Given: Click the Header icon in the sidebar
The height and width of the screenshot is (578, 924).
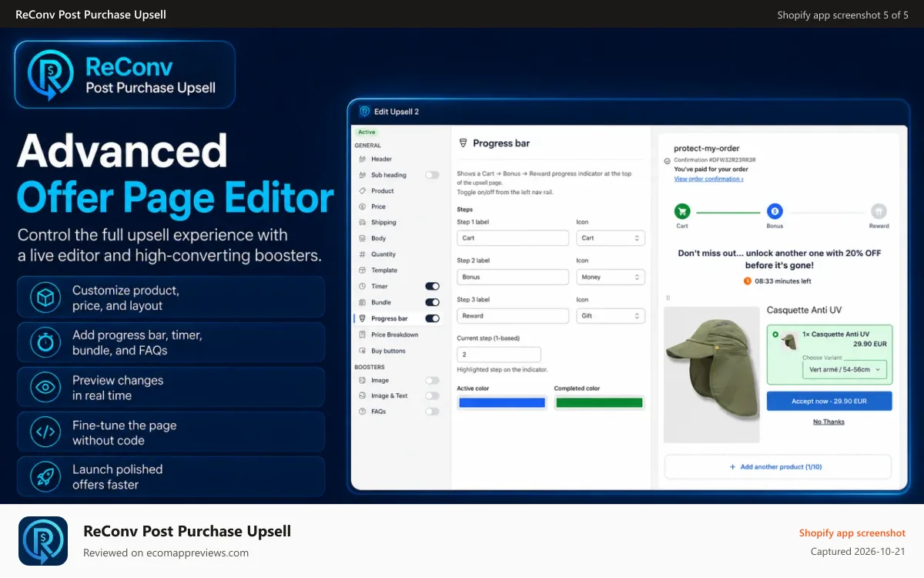Looking at the screenshot, I should (x=362, y=160).
